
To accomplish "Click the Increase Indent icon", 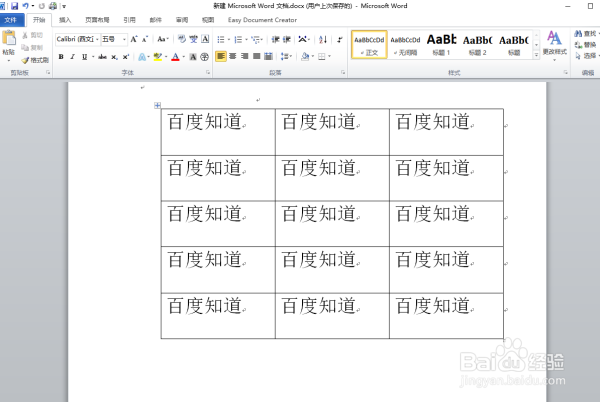I will [287, 39].
